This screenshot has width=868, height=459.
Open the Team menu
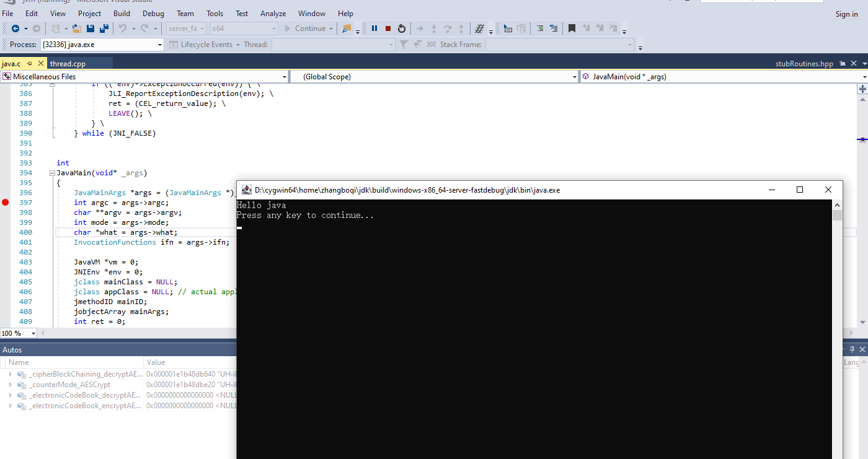click(x=185, y=14)
